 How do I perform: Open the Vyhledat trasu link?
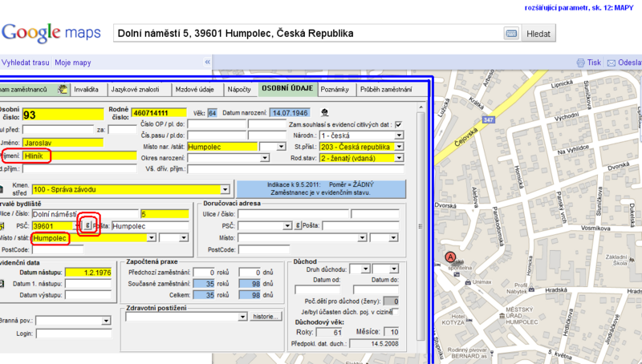tap(26, 63)
